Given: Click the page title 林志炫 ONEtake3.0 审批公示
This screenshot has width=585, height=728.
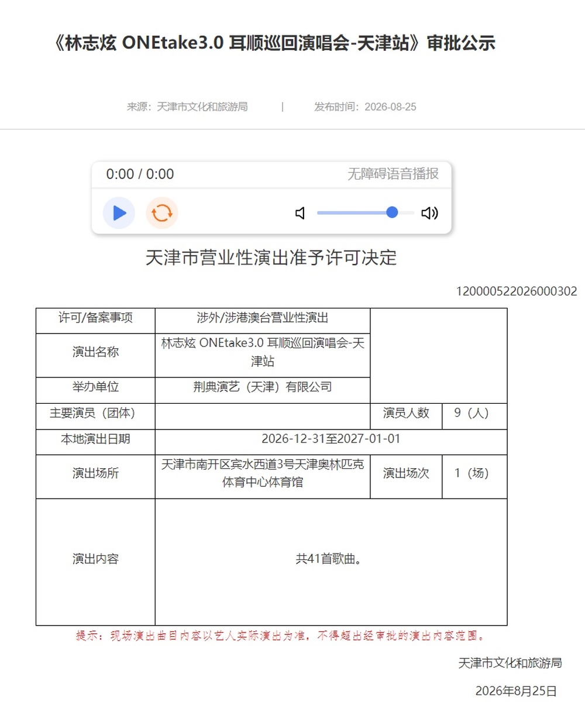Looking at the screenshot, I should tap(273, 43).
